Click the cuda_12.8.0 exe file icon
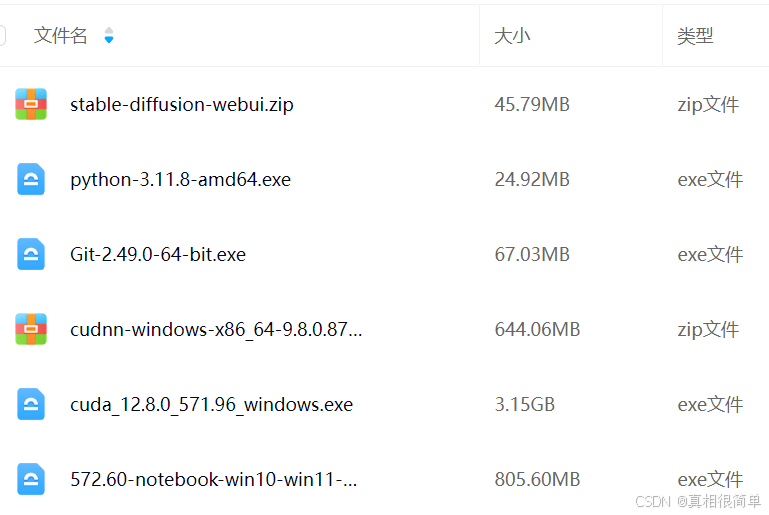 31,404
